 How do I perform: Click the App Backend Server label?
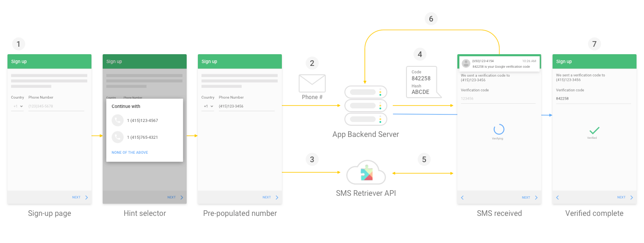[366, 135]
